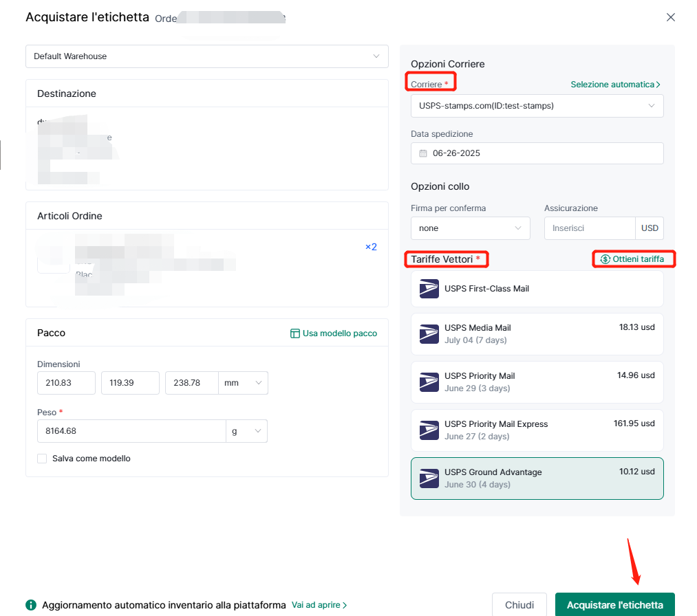697x616 pixels.
Task: Click the Peso weight field 8164.68
Action: coord(131,431)
